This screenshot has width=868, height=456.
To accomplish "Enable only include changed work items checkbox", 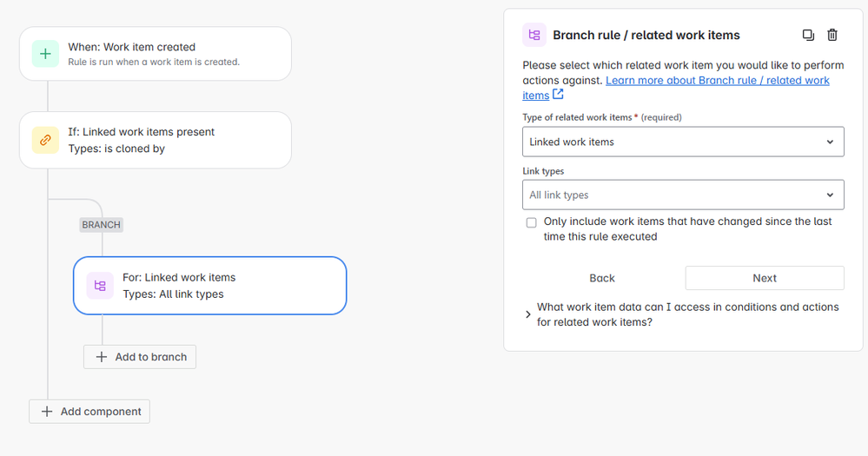I will click(x=532, y=222).
